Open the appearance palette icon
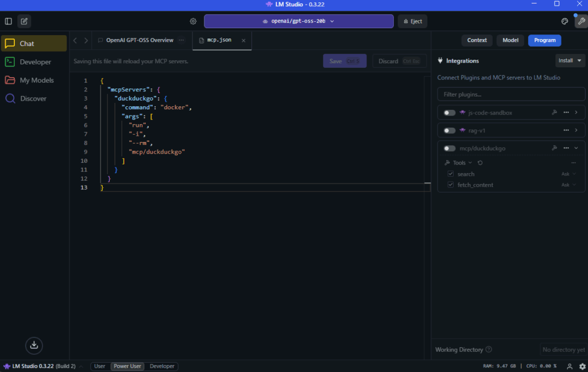588x372 pixels. tap(564, 21)
